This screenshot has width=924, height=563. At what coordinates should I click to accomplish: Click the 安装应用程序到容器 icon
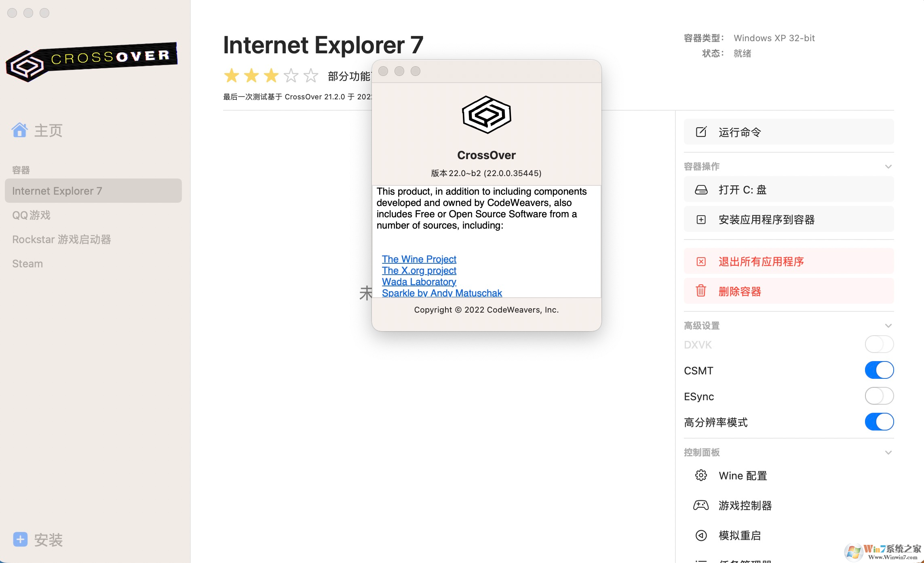coord(702,220)
